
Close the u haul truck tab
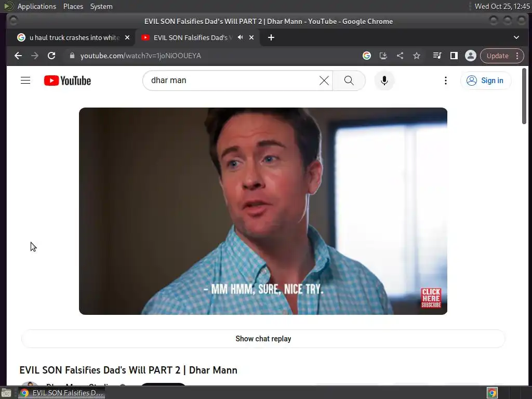coord(127,37)
